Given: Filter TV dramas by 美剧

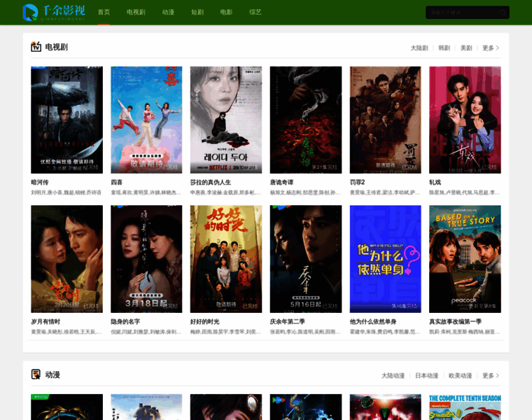Looking at the screenshot, I should [466, 48].
